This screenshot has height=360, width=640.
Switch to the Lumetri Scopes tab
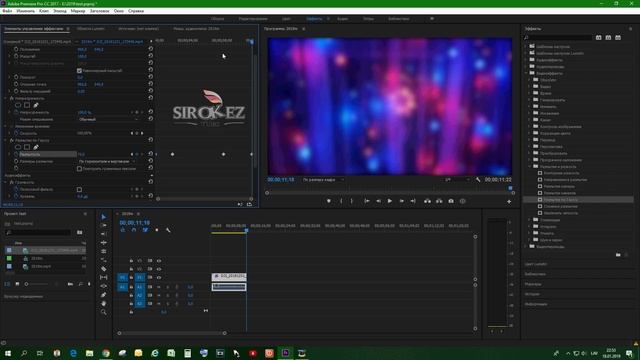[91, 29]
